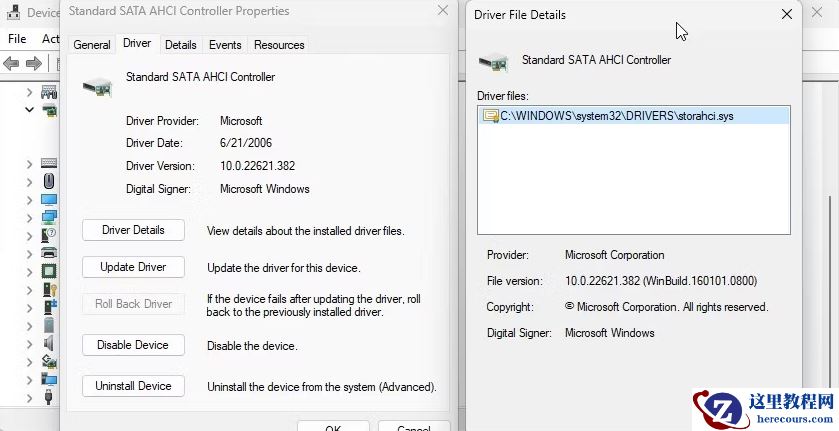The height and width of the screenshot is (431, 839).
Task: Click the Device Manager forward arrow toolbar icon
Action: pos(34,64)
